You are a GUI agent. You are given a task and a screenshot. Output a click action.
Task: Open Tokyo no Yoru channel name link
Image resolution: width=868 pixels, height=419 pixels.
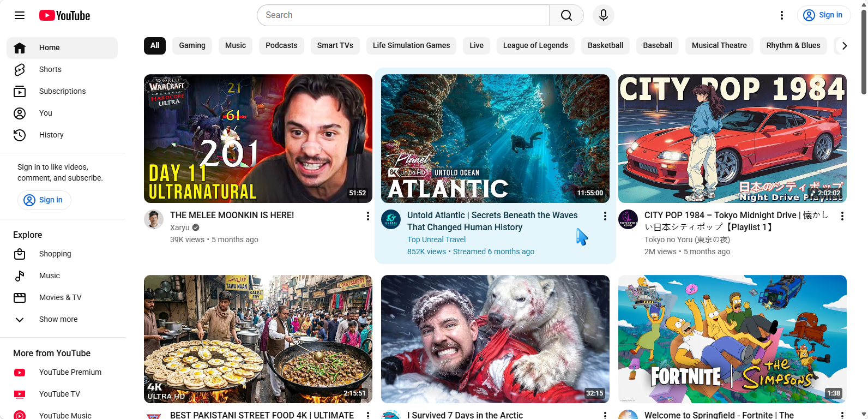687,240
